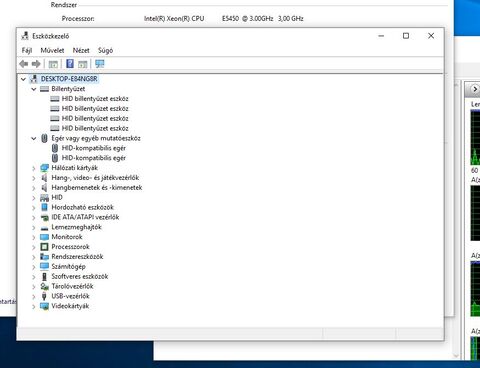Select the Hálózati kártyák network icon

[x=44, y=168]
